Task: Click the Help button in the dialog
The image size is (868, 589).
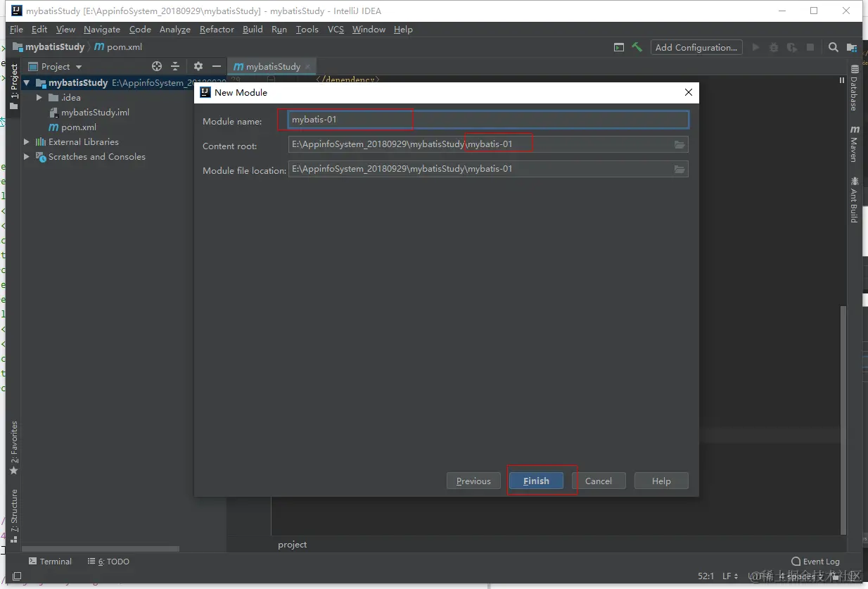Action: click(661, 481)
